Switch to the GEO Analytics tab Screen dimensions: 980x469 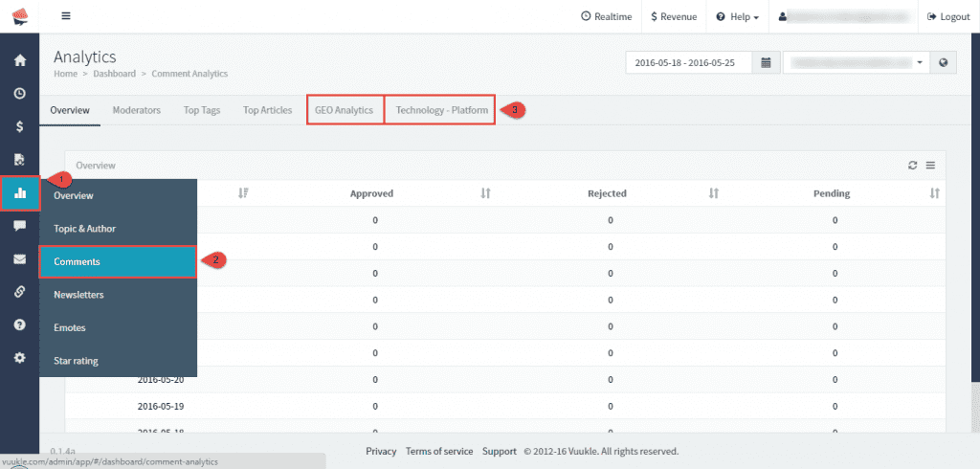click(x=344, y=110)
